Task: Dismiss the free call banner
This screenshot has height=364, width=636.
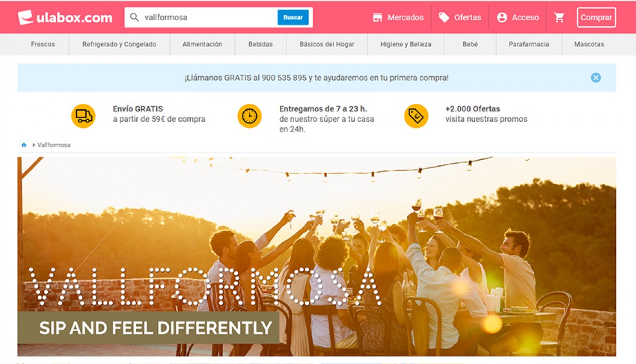Action: click(596, 78)
